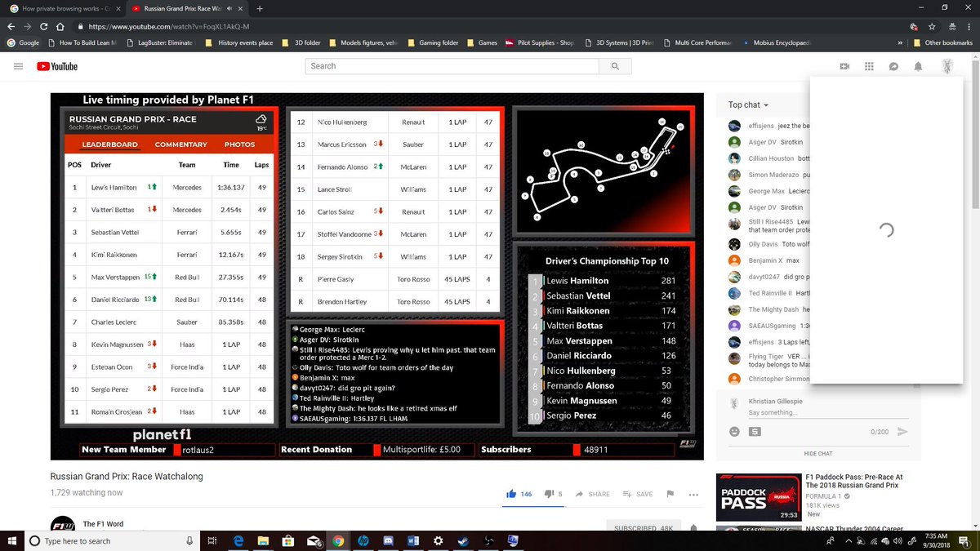
Task: Open the notifications bell
Action: coord(918,66)
